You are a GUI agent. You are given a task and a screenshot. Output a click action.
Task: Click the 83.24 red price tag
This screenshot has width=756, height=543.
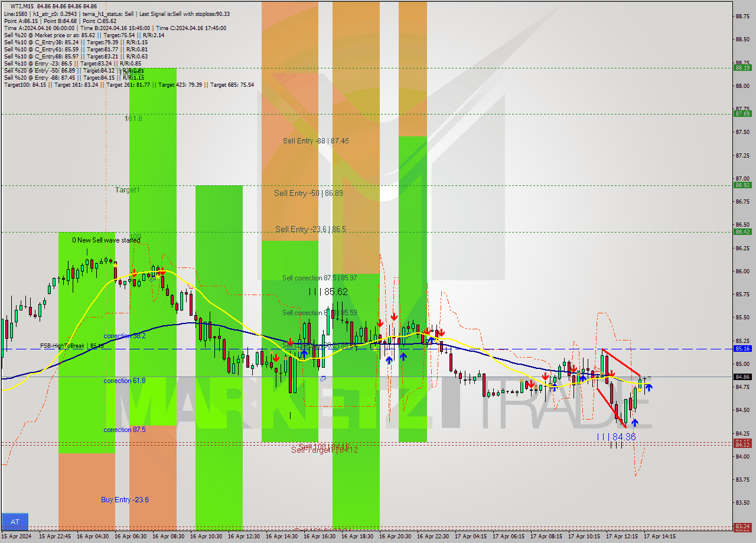point(742,526)
